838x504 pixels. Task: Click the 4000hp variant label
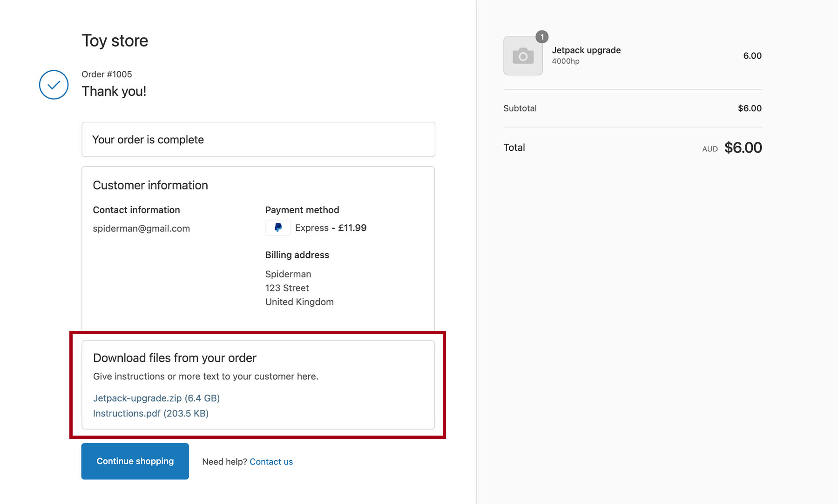coord(565,61)
